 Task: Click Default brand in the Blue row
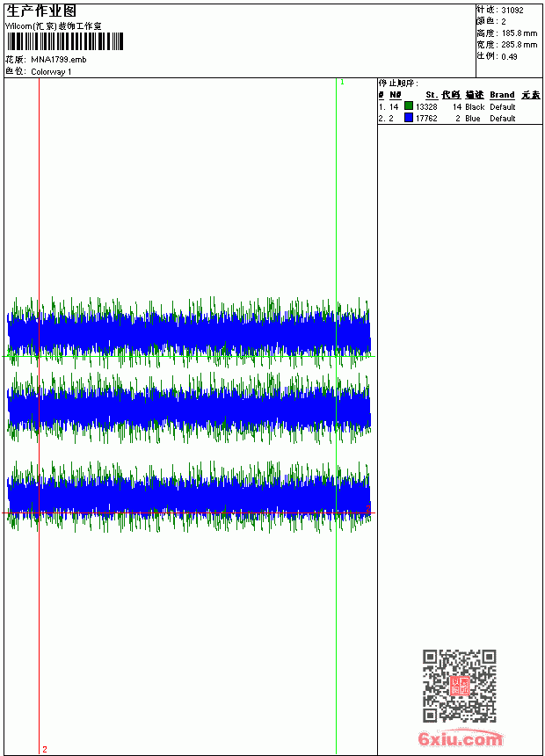[503, 119]
